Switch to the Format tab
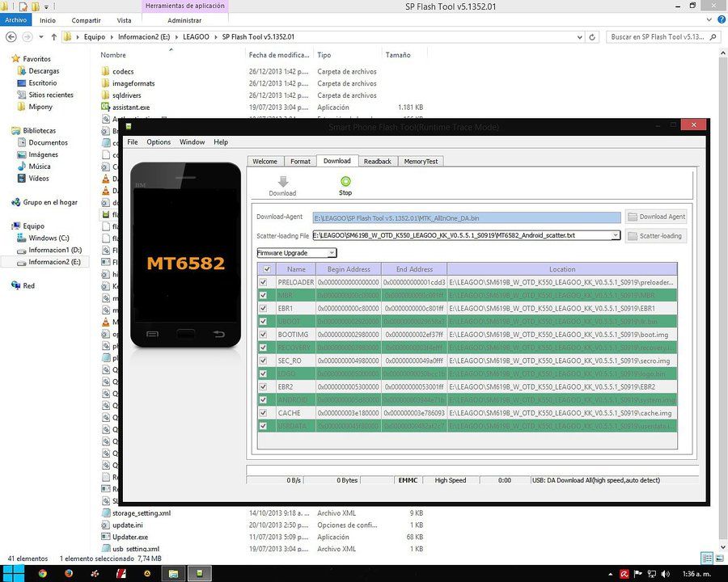The width and height of the screenshot is (728, 582). (300, 162)
